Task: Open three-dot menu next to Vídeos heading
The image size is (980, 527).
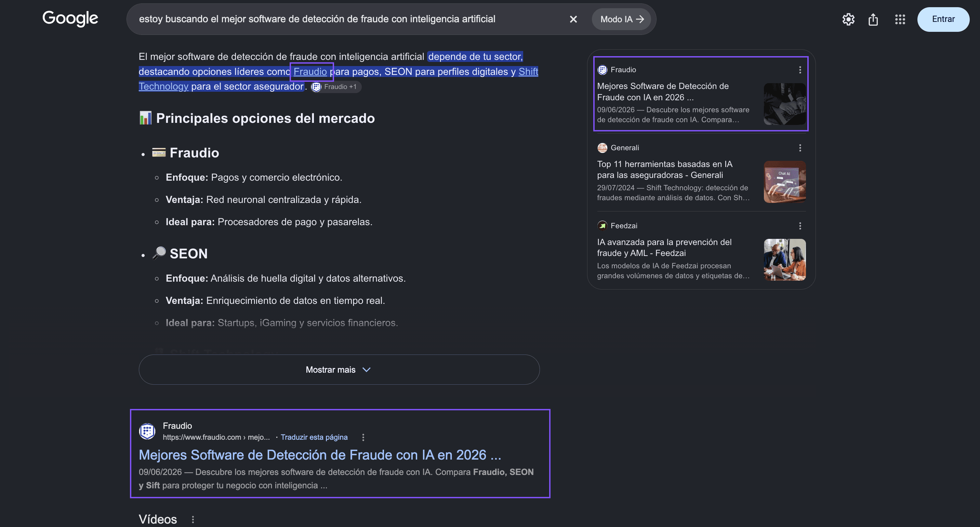Action: click(193, 519)
